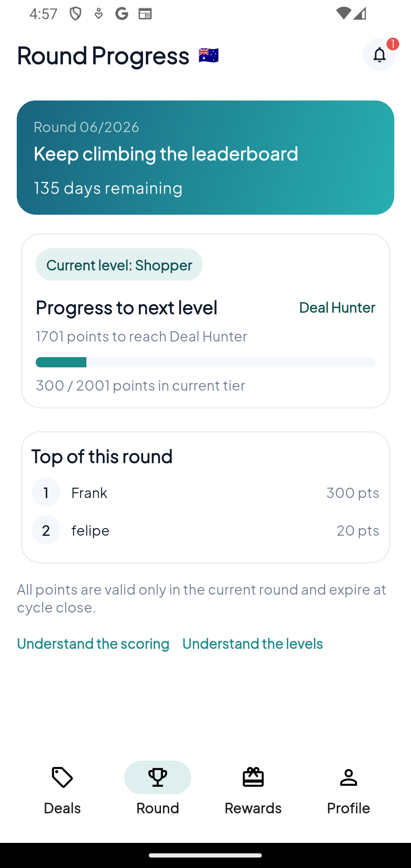Image resolution: width=411 pixels, height=868 pixels.
Task: Switch to the Rewards tab label
Action: click(253, 808)
